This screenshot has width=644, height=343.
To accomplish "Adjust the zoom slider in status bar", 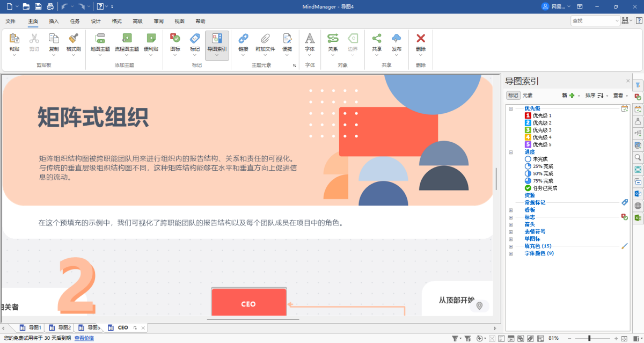I will point(589,338).
